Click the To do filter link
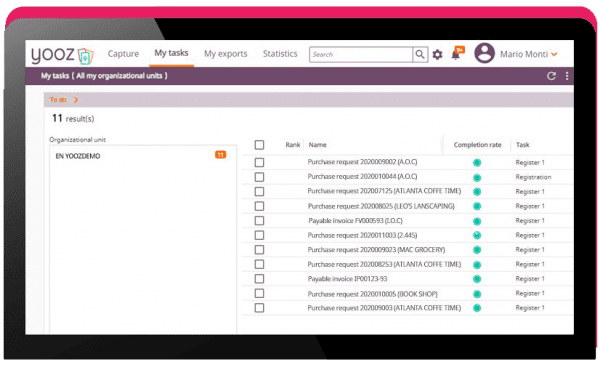The width and height of the screenshot is (600, 367). click(x=58, y=100)
